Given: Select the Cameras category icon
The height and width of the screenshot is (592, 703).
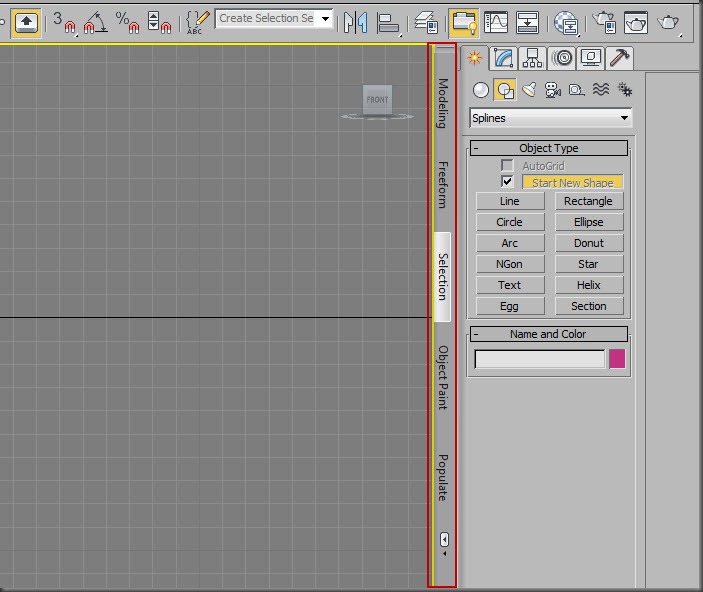Looking at the screenshot, I should click(x=552, y=90).
